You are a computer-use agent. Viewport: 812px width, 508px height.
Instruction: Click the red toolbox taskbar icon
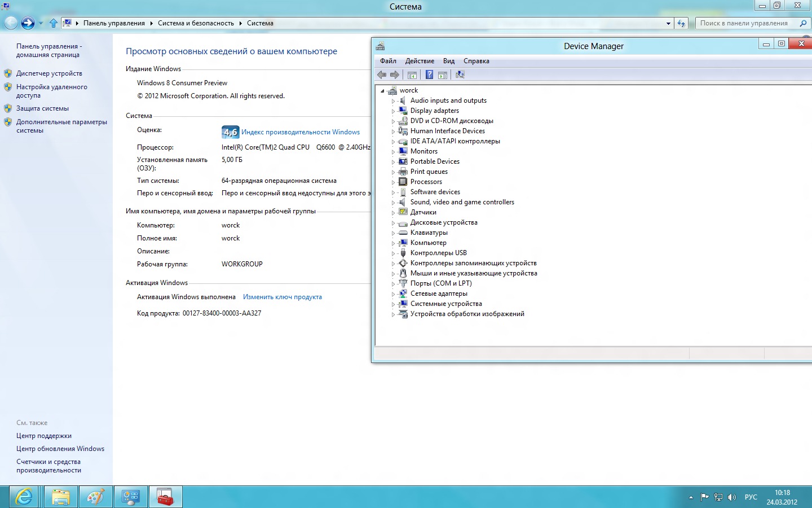(x=165, y=497)
